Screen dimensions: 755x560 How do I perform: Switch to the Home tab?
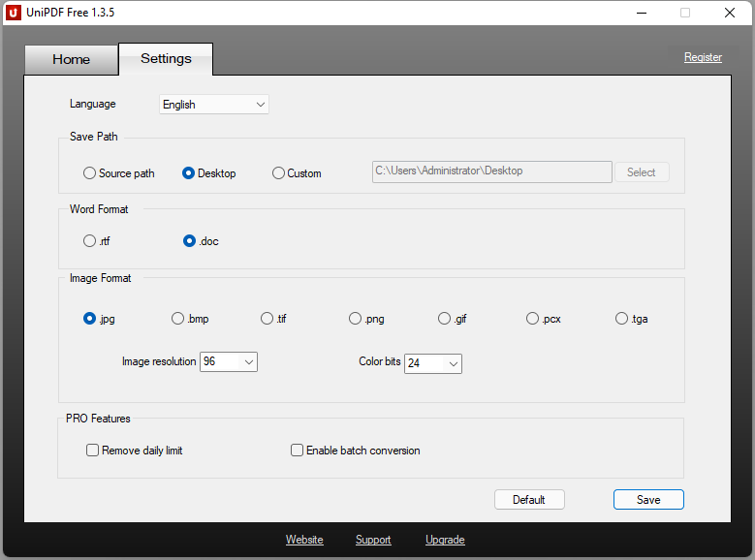coord(71,59)
